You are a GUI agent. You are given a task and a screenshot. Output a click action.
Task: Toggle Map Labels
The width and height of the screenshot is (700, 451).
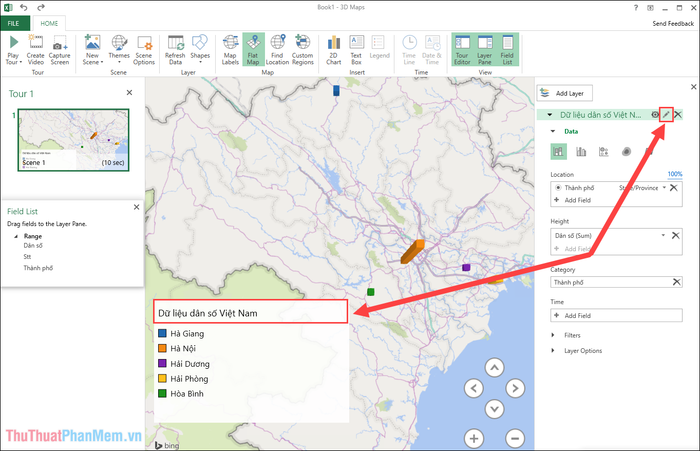[230, 50]
